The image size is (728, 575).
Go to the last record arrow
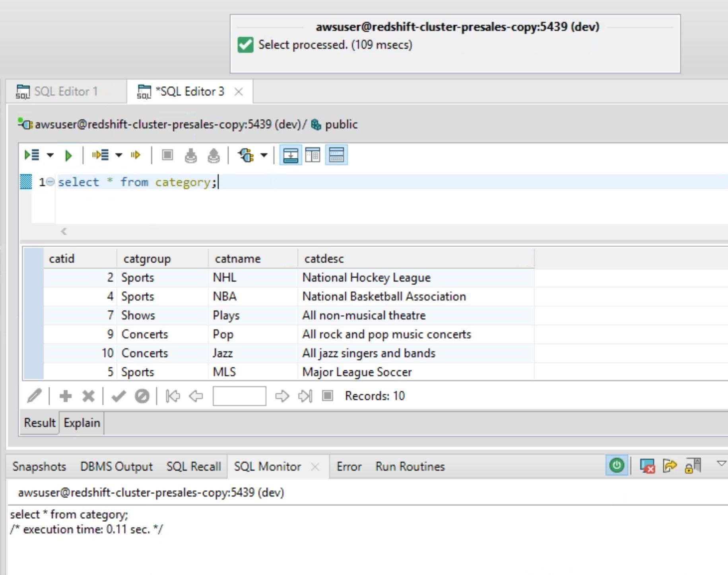(305, 396)
